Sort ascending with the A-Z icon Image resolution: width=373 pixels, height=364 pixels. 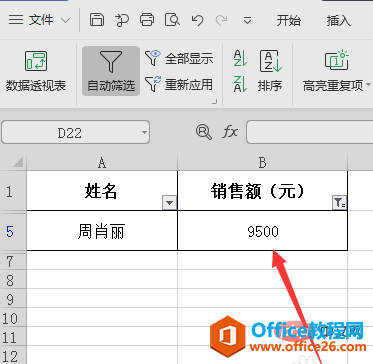point(240,58)
